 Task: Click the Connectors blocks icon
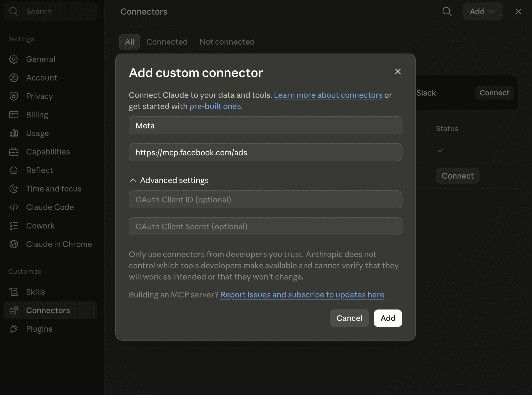coord(14,310)
